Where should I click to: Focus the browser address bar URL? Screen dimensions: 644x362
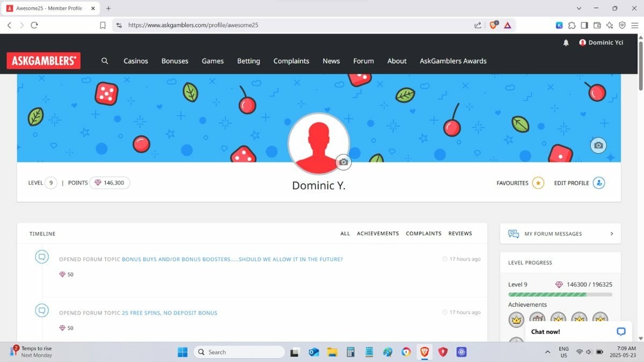pyautogui.click(x=193, y=25)
